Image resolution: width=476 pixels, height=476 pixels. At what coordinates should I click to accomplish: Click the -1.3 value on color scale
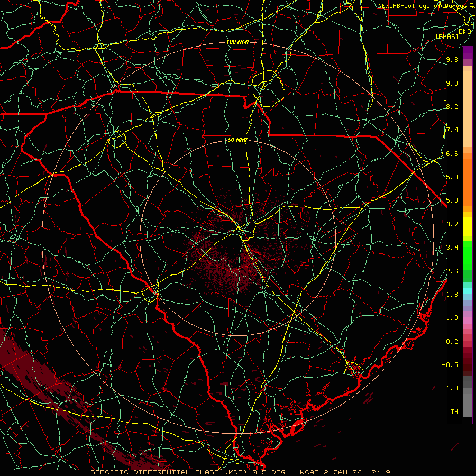coord(450,388)
